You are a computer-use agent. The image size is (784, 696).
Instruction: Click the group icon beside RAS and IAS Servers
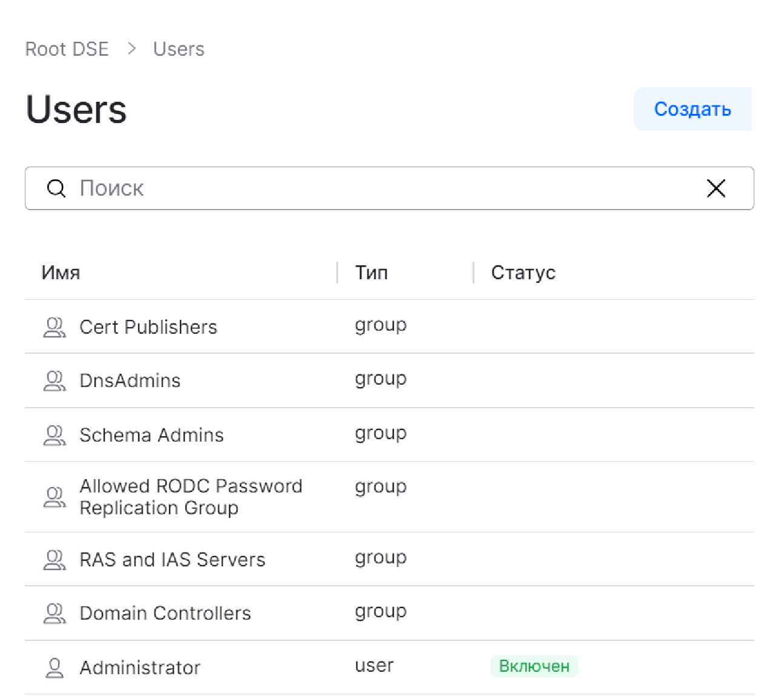[x=55, y=560]
